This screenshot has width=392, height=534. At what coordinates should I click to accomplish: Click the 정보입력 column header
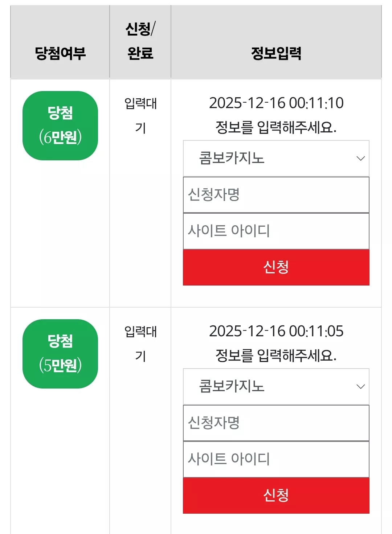pos(276,53)
